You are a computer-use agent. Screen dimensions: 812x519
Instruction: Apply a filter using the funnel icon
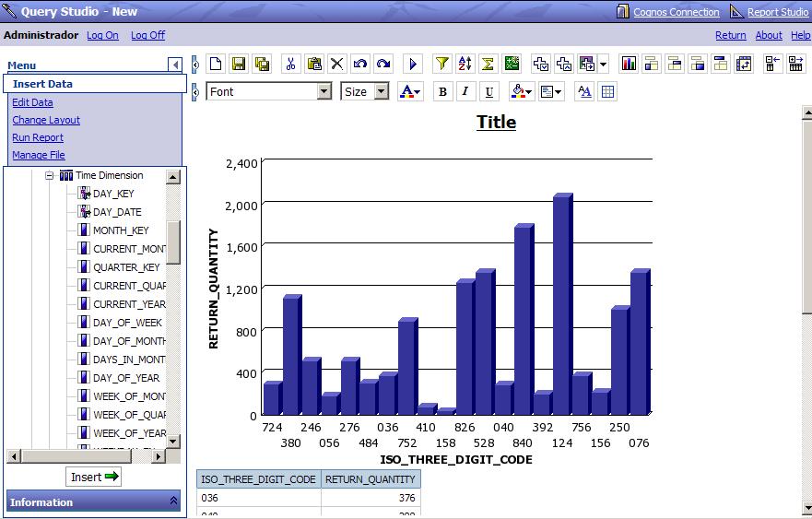[x=441, y=64]
